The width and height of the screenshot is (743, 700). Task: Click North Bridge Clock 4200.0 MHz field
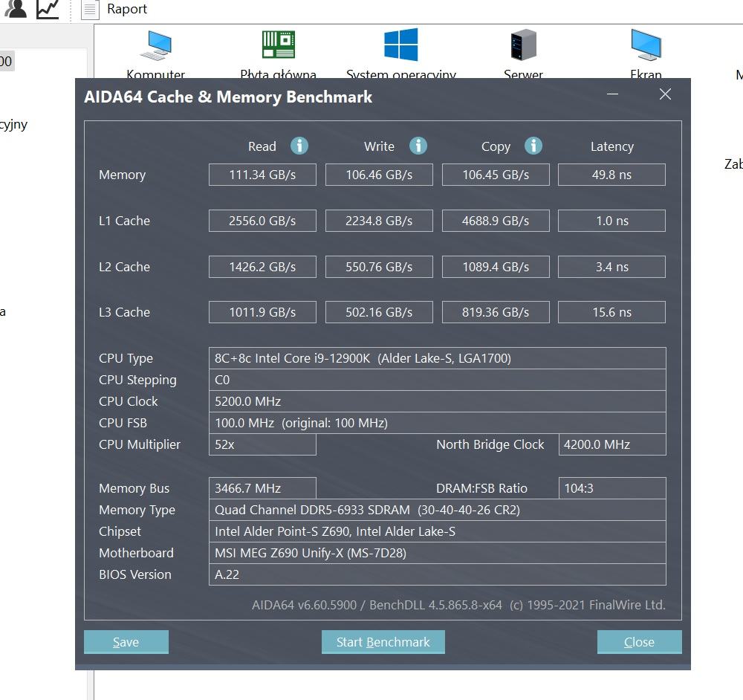pyautogui.click(x=612, y=444)
